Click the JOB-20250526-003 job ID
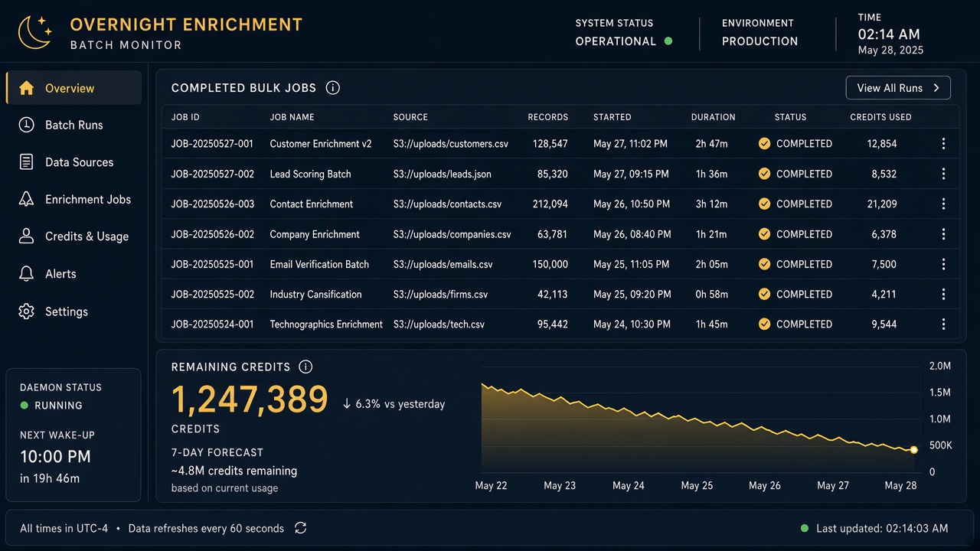 [x=212, y=204]
